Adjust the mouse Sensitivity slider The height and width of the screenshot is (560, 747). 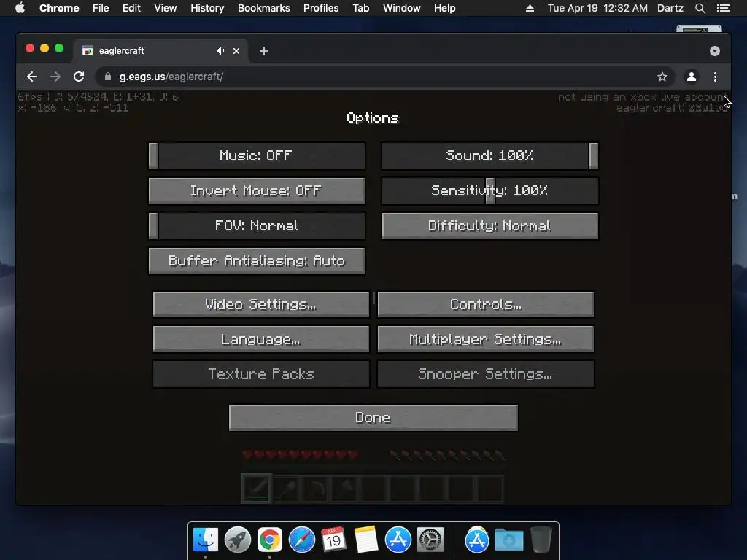tap(489, 191)
